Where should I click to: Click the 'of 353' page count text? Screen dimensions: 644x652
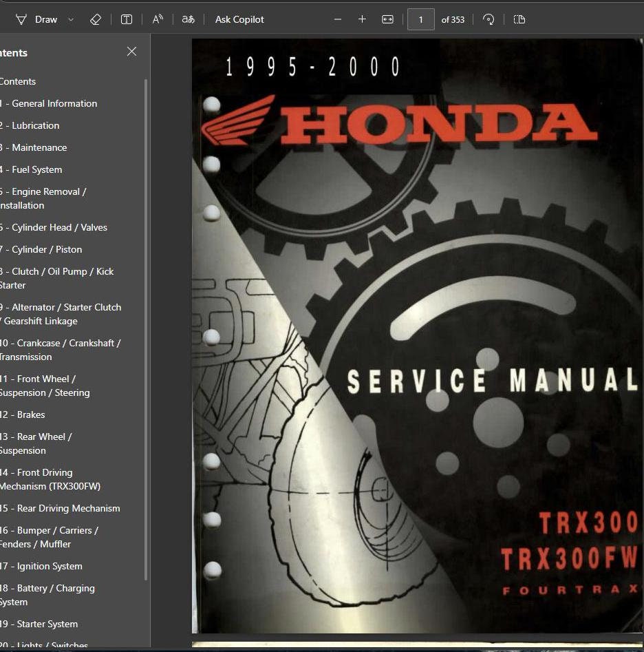point(453,19)
